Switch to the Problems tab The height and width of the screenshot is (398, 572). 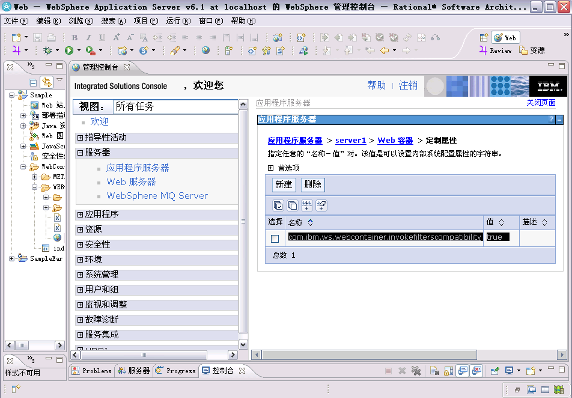click(92, 371)
